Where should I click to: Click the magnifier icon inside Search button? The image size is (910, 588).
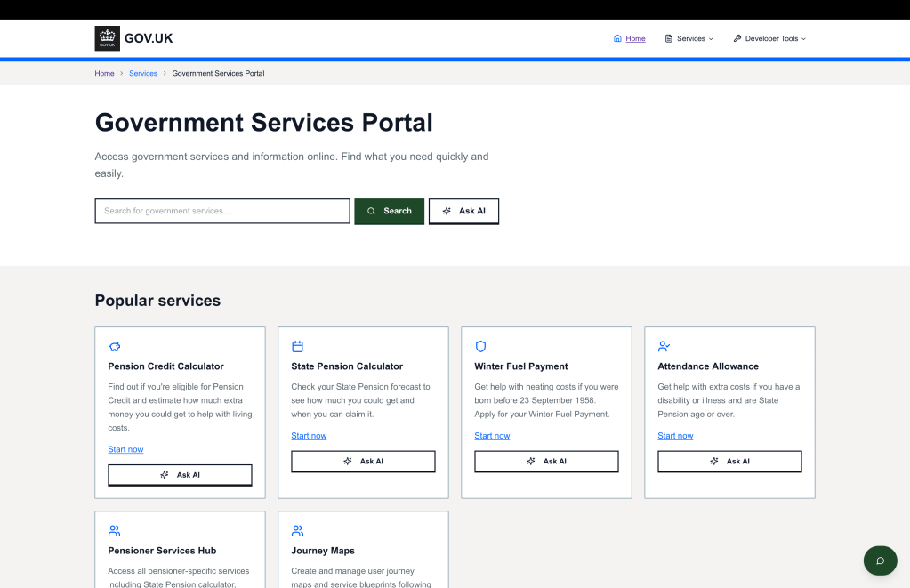[x=371, y=211]
